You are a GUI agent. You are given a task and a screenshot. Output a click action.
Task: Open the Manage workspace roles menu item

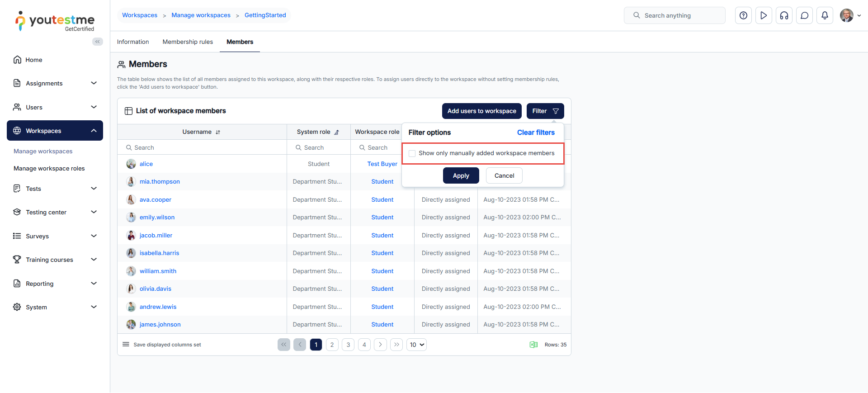[x=49, y=168]
